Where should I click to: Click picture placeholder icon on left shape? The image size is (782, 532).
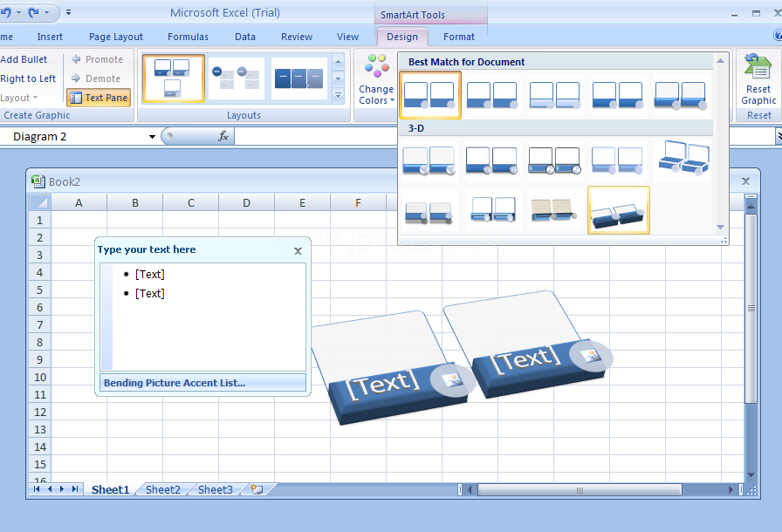pos(453,380)
